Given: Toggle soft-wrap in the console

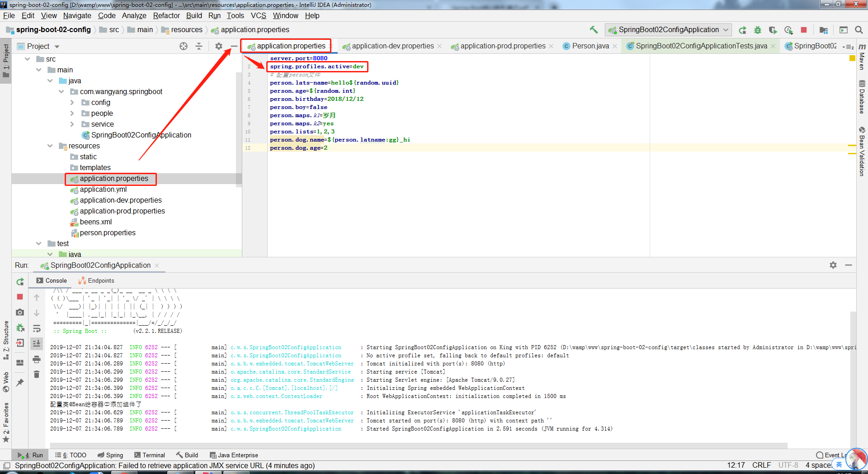Looking at the screenshot, I should coord(37,328).
